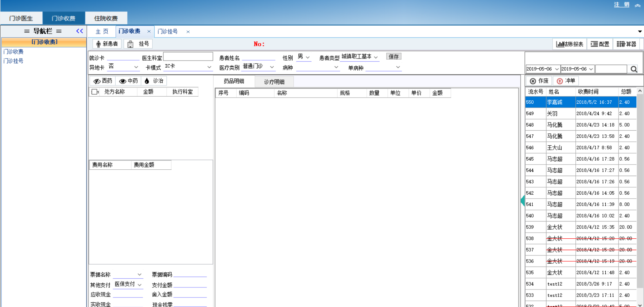The height and width of the screenshot is (307, 644).
Task: Expand the 卡模式 IC卡 dropdown
Action: coord(209,67)
